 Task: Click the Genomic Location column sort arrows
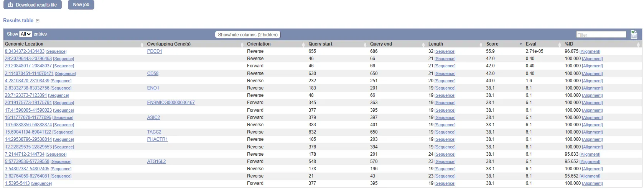click(142, 44)
